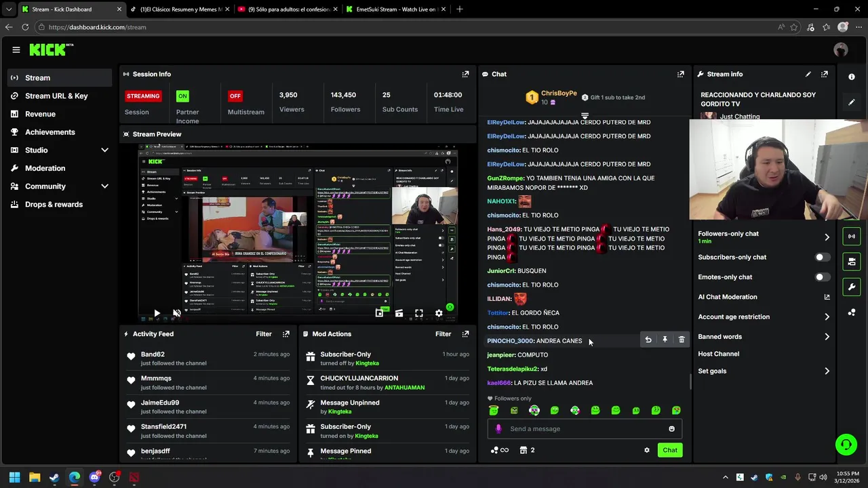Click the Edge icon in taskbar

[75, 477]
